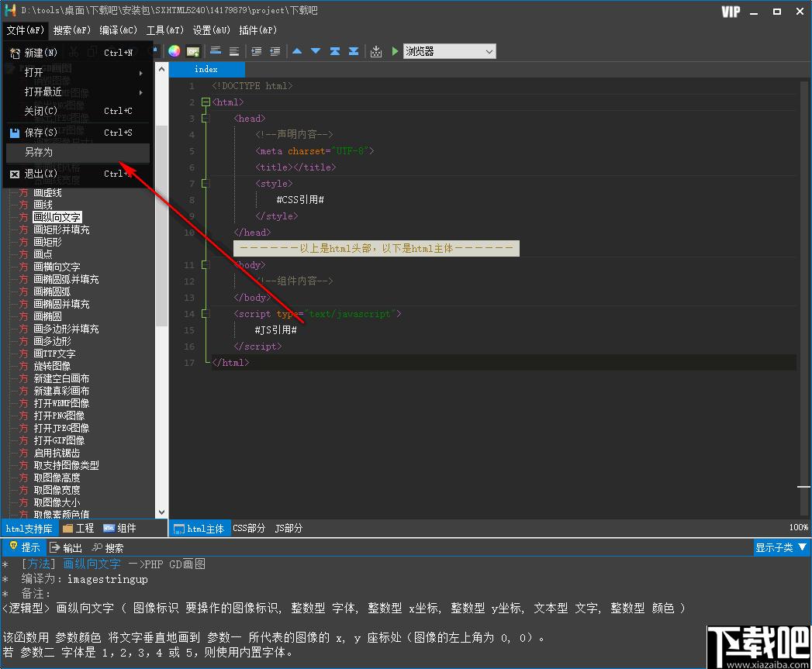Select 另存为 in the file menu
The image size is (812, 669).
(x=78, y=152)
